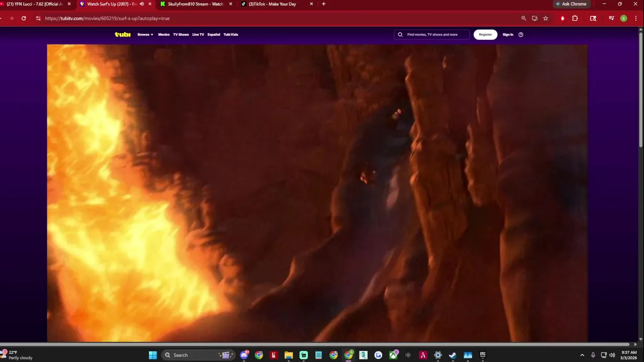Image resolution: width=644 pixels, height=362 pixels.
Task: Open the red hand blocker extension
Action: (x=562, y=18)
